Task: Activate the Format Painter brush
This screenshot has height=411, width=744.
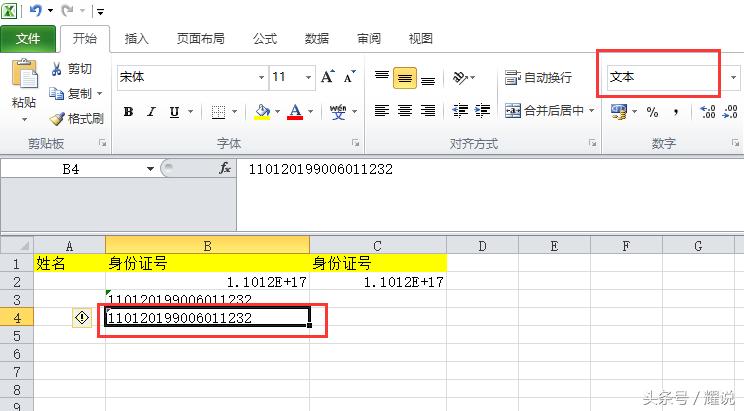Action: (57, 119)
